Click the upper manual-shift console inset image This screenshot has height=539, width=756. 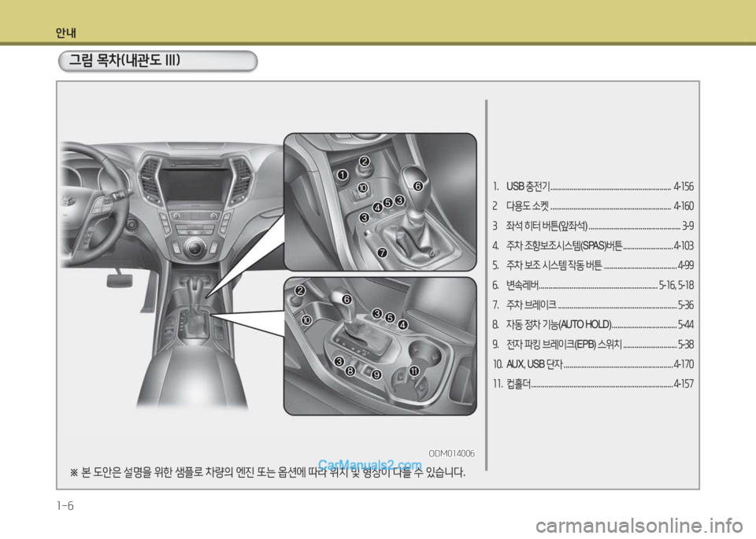pyautogui.click(x=380, y=201)
